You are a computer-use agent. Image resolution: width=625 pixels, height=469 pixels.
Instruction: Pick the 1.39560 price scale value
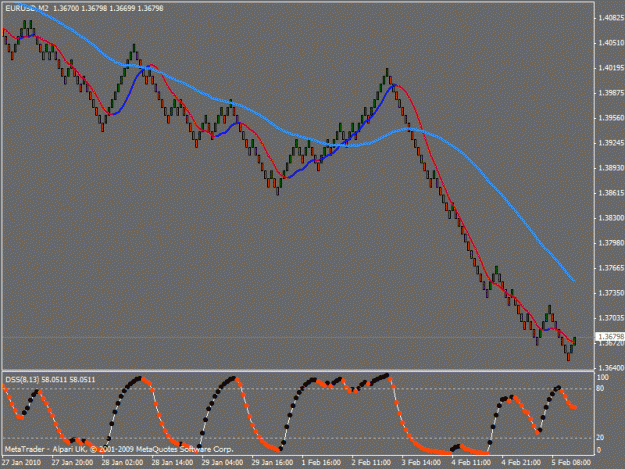[611, 118]
